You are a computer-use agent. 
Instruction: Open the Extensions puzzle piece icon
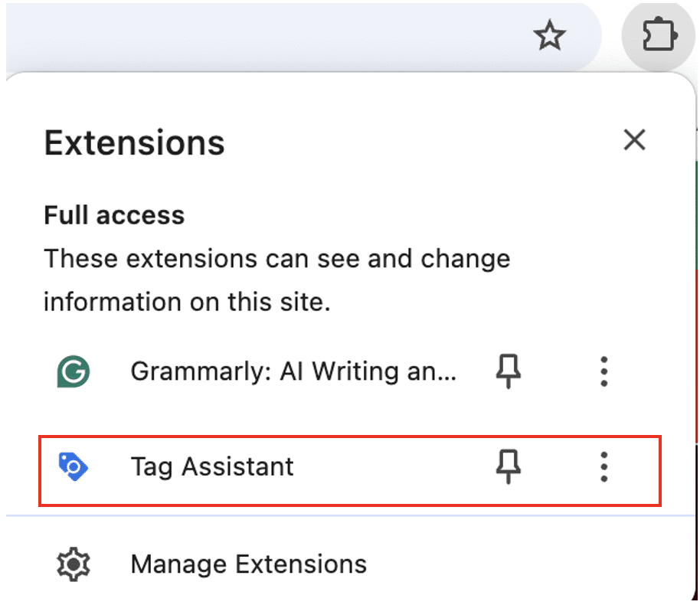tap(659, 35)
